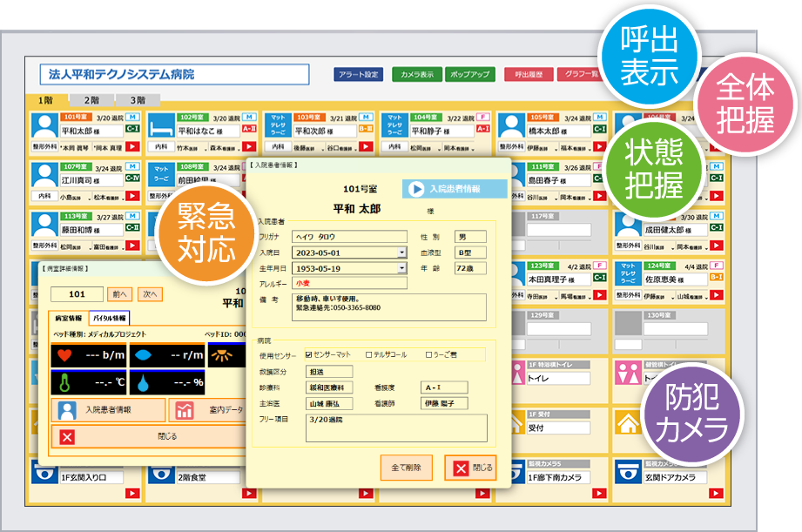The image size is (802, 532).
Task: Expand the 生年月日 date dropdown
Action: 401,268
